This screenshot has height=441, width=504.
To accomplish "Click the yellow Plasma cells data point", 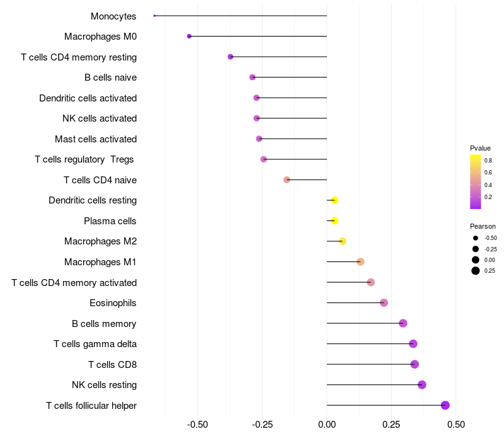I will [x=335, y=220].
